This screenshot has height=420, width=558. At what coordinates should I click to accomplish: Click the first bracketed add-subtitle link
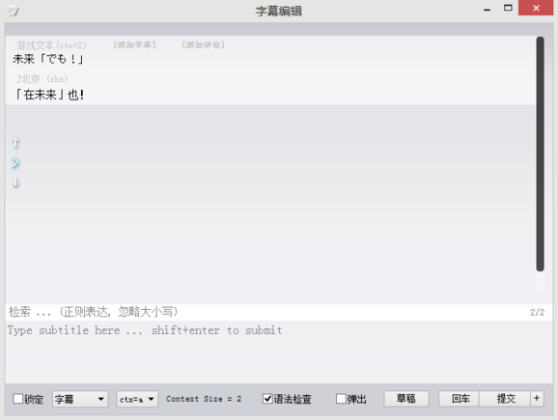(x=135, y=44)
